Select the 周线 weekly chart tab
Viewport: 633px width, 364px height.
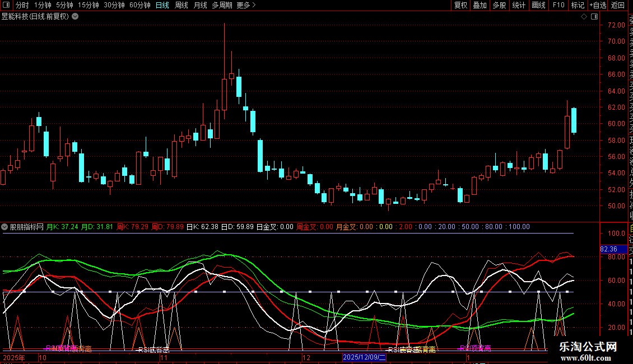coord(181,5)
